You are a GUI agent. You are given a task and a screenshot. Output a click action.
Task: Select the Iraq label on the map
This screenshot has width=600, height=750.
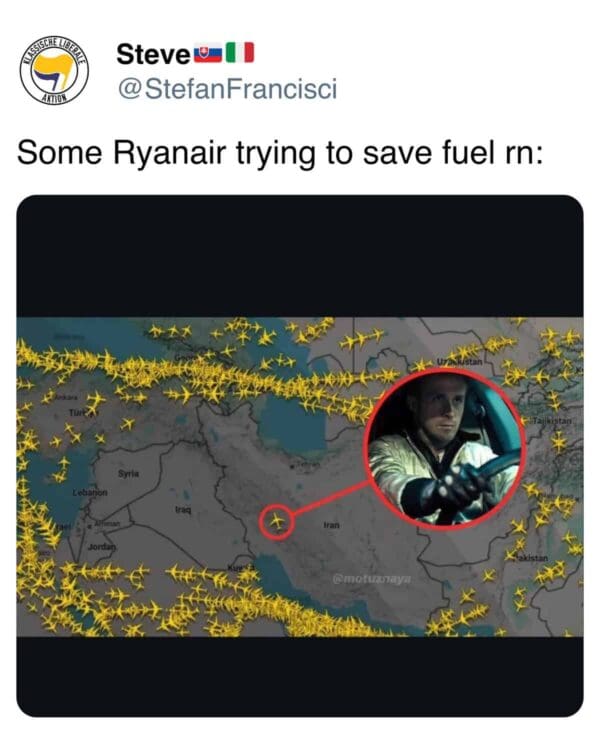pos(183,510)
